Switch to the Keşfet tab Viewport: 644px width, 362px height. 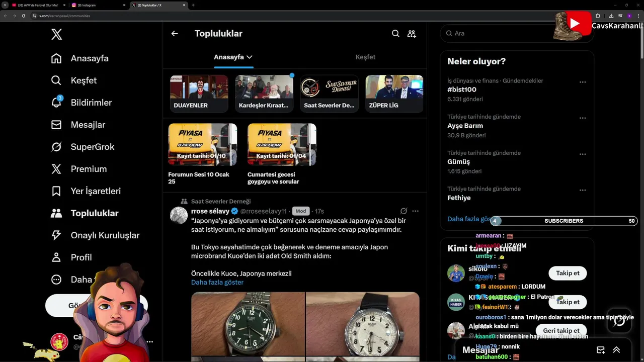click(x=365, y=57)
